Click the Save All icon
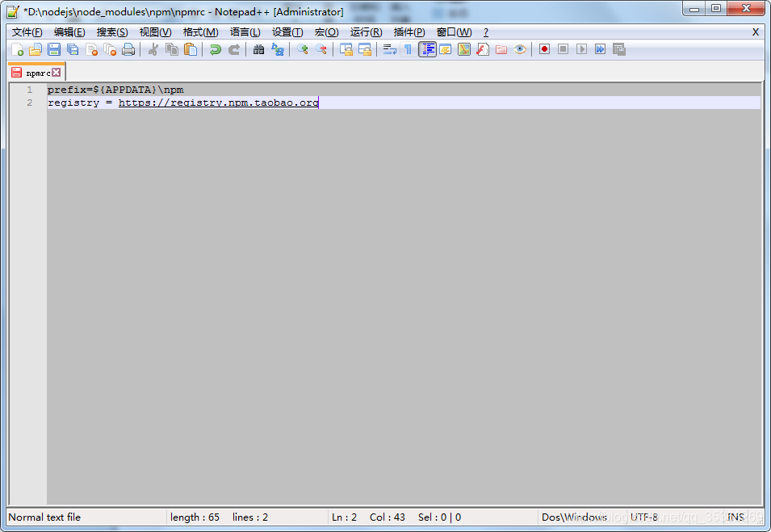This screenshot has width=771, height=532. click(x=73, y=50)
